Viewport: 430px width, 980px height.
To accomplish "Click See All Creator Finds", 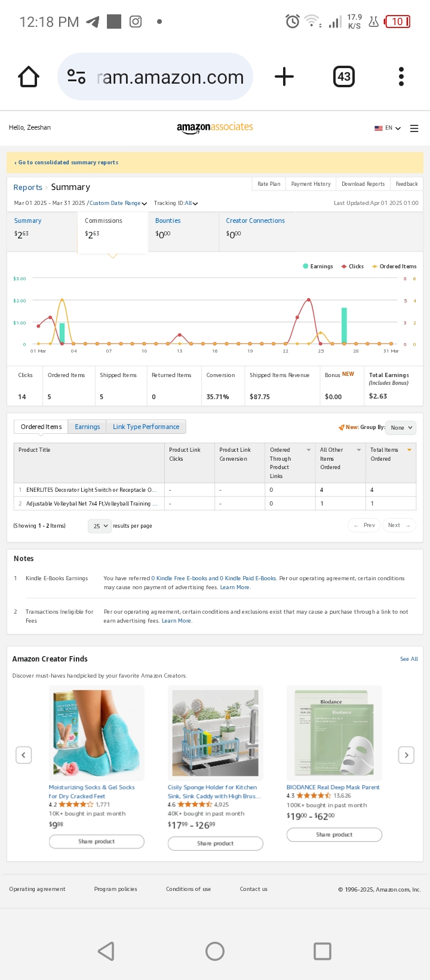I will coord(409,659).
